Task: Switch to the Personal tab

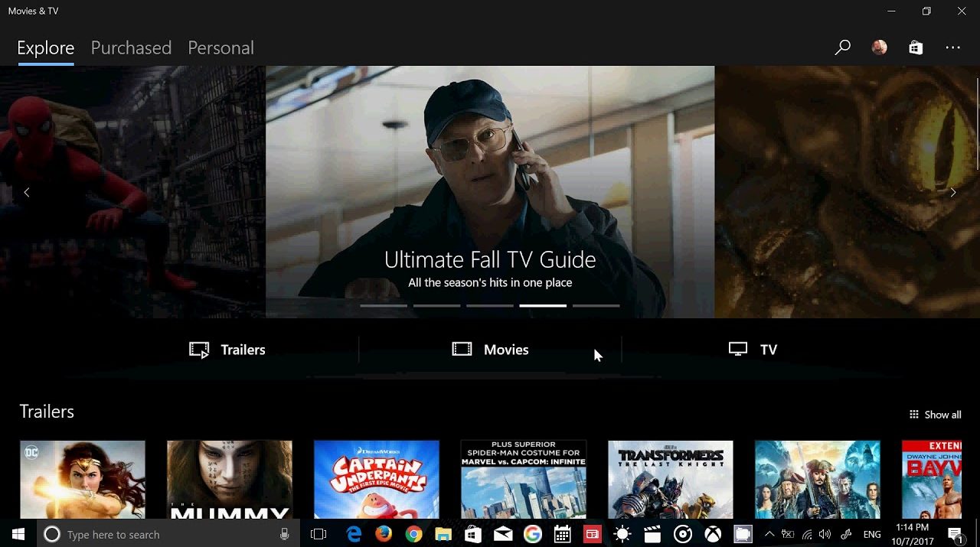Action: tap(220, 48)
